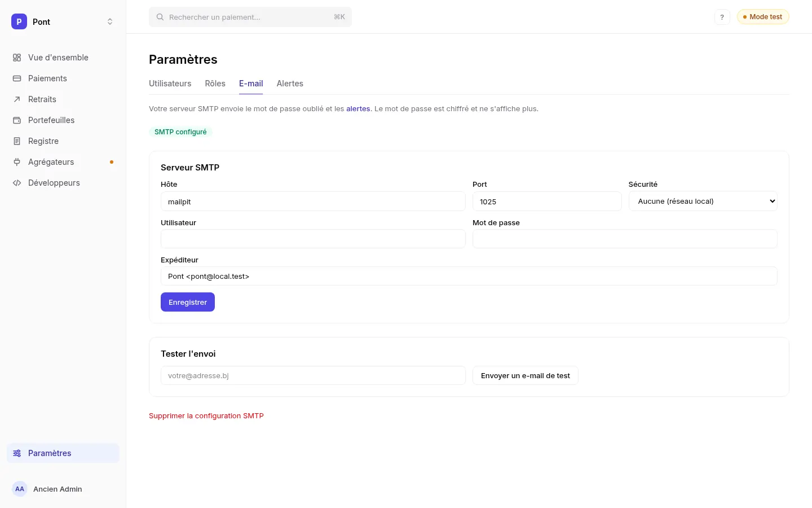The image size is (812, 508).
Task: Open the Registre page
Action: pyautogui.click(x=63, y=141)
